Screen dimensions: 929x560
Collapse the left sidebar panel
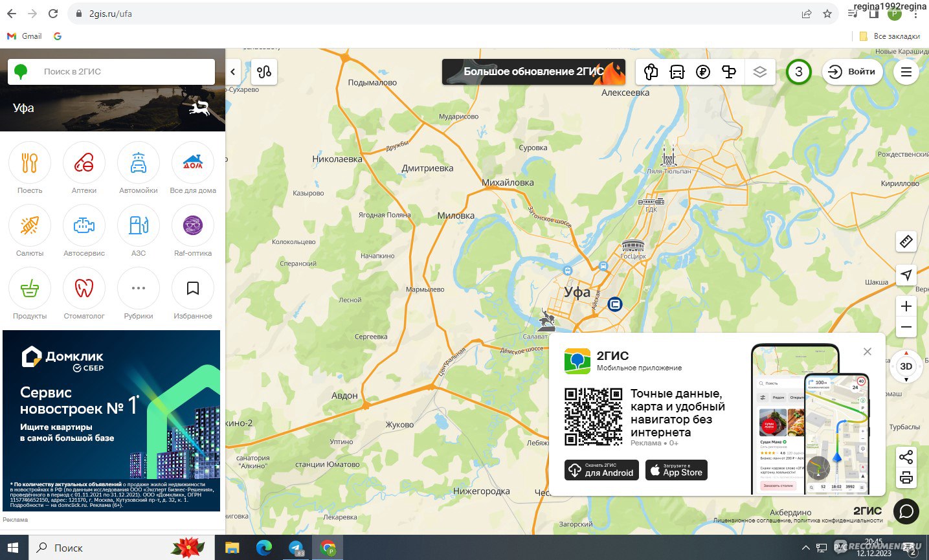click(x=233, y=72)
